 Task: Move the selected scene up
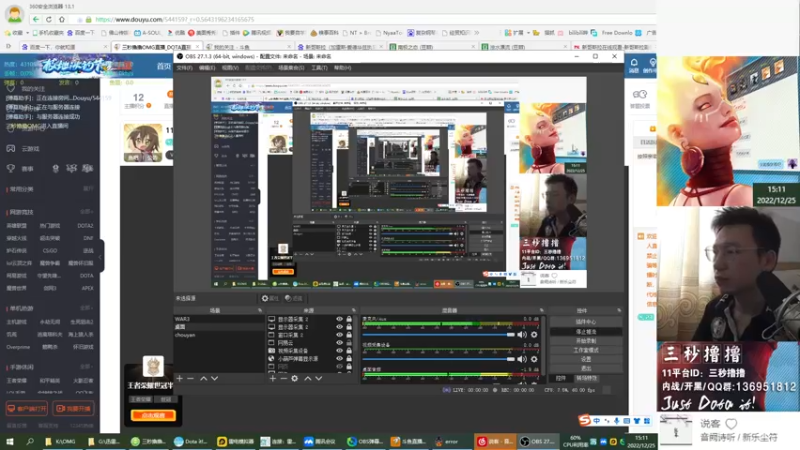[204, 379]
